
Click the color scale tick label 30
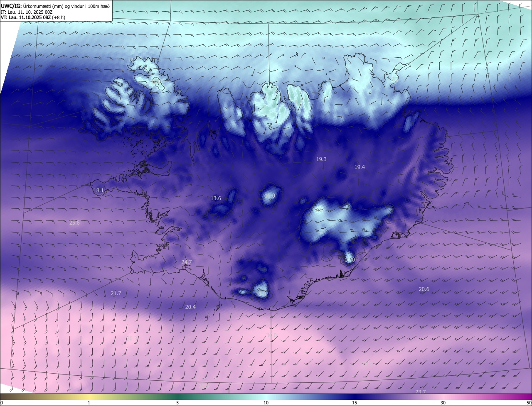[443, 403]
